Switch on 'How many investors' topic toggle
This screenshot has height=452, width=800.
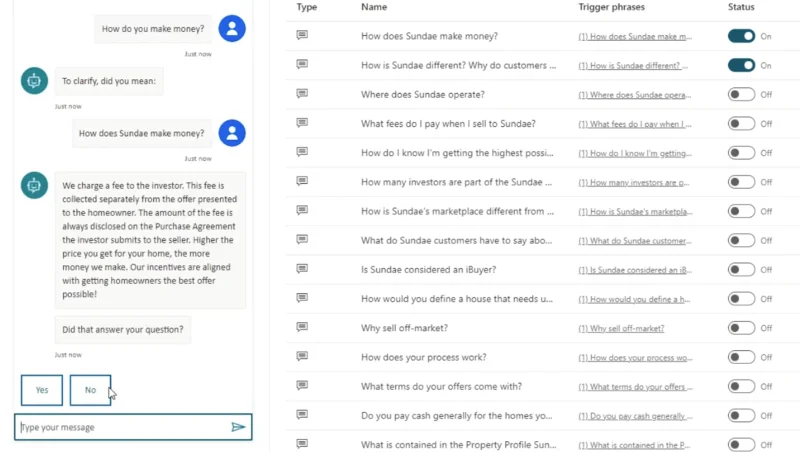(741, 182)
